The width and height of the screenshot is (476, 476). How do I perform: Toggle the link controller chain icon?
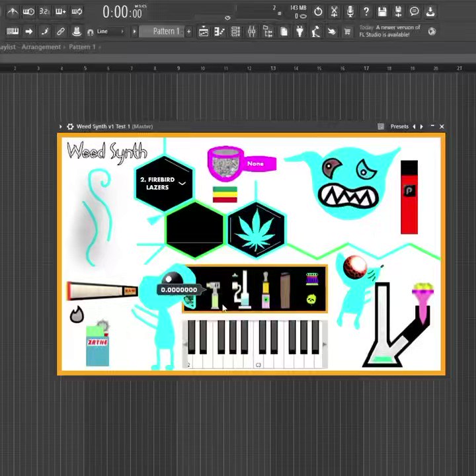(x=61, y=31)
